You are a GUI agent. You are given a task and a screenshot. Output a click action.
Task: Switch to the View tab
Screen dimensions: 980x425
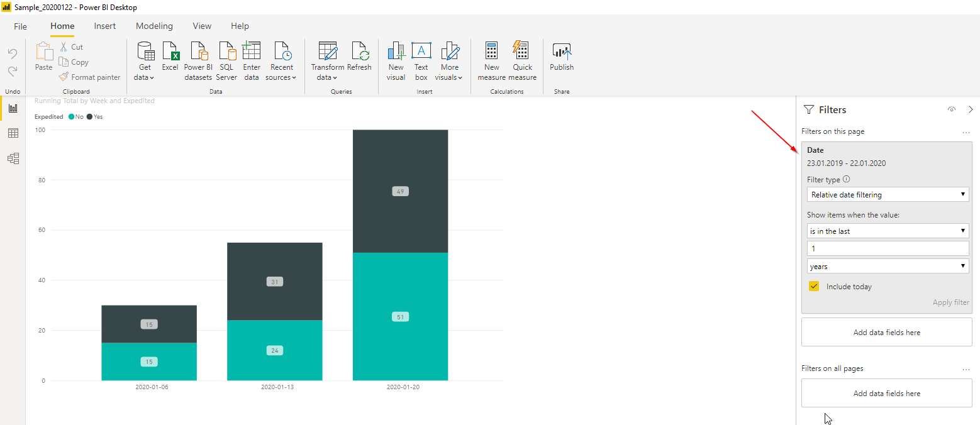202,26
